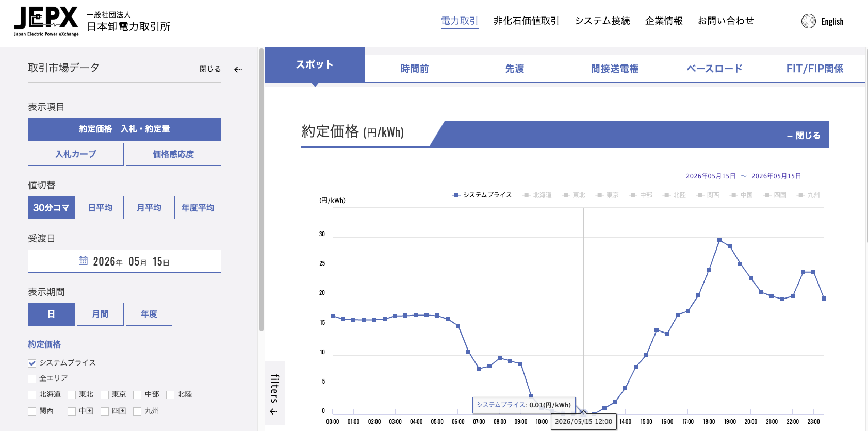Viewport: 868px width, 431px height.
Task: Toggle 九州 legend entry in chart
Action: tap(808, 195)
